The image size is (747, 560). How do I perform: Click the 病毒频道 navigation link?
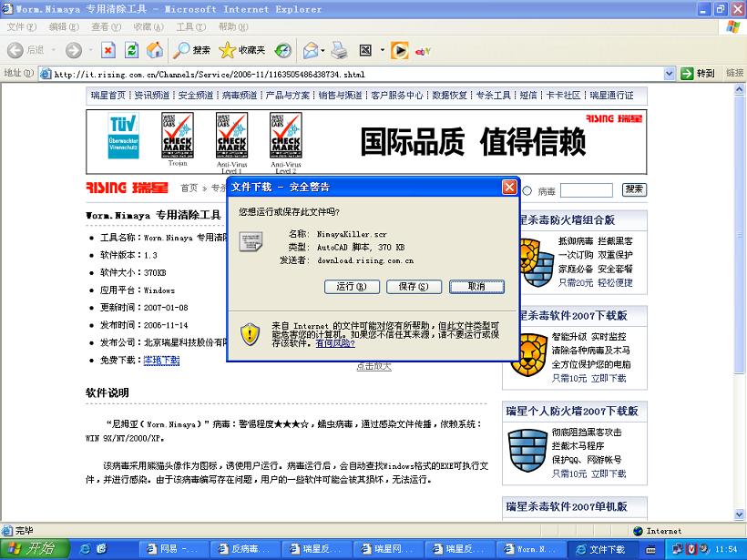[x=240, y=96]
